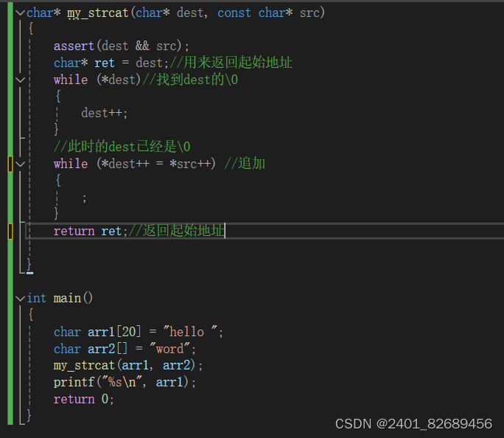Click the "word" string literal
The height and width of the screenshot is (438, 504).
point(169,349)
